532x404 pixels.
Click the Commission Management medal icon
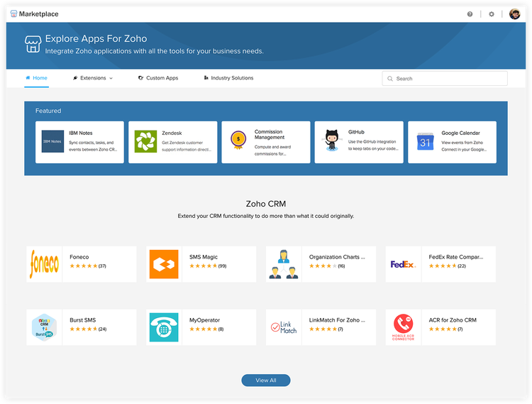coord(238,140)
